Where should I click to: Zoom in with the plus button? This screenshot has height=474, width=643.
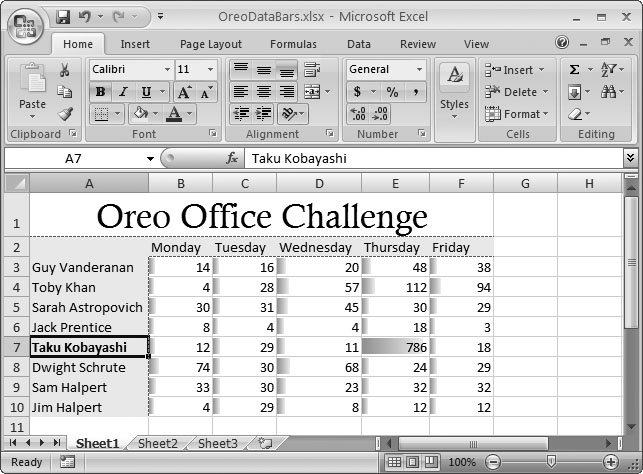pos(611,462)
